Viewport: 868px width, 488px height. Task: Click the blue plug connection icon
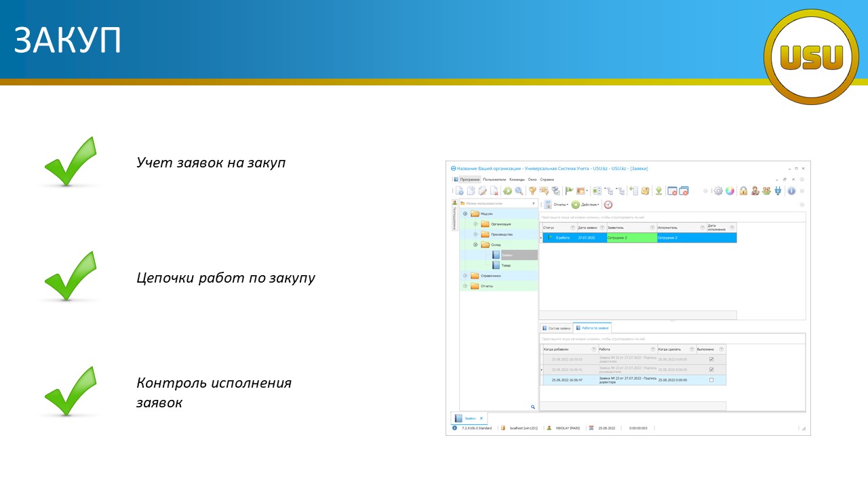click(778, 191)
